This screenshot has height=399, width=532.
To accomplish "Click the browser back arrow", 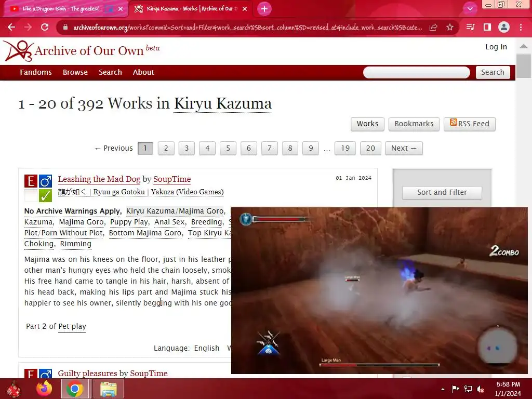I will (x=11, y=27).
